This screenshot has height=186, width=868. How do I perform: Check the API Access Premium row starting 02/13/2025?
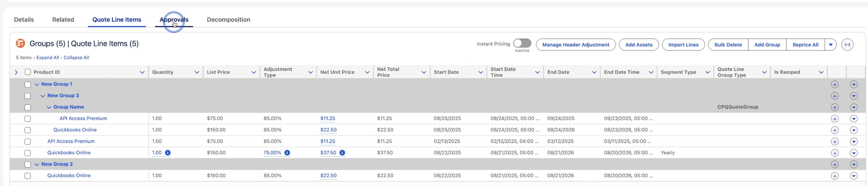point(28,141)
